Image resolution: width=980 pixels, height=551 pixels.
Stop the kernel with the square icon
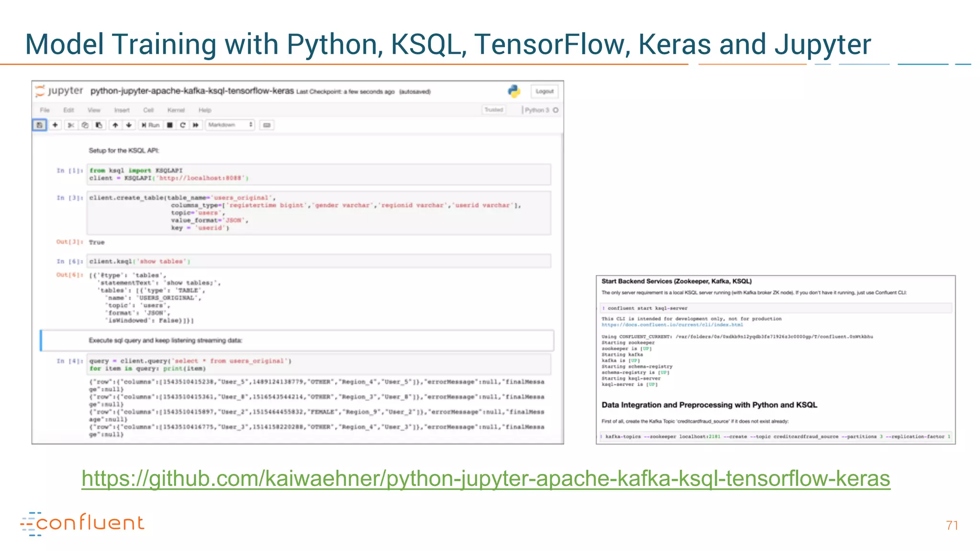pyautogui.click(x=169, y=125)
